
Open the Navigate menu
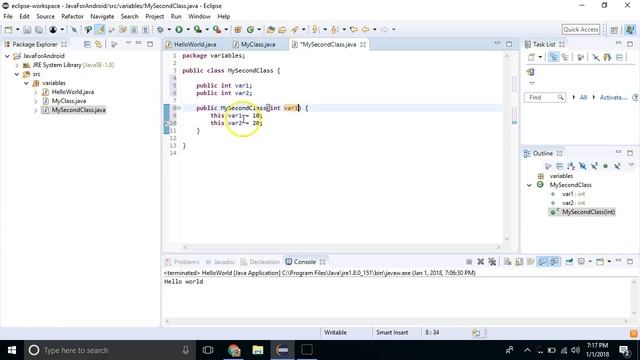point(102,16)
